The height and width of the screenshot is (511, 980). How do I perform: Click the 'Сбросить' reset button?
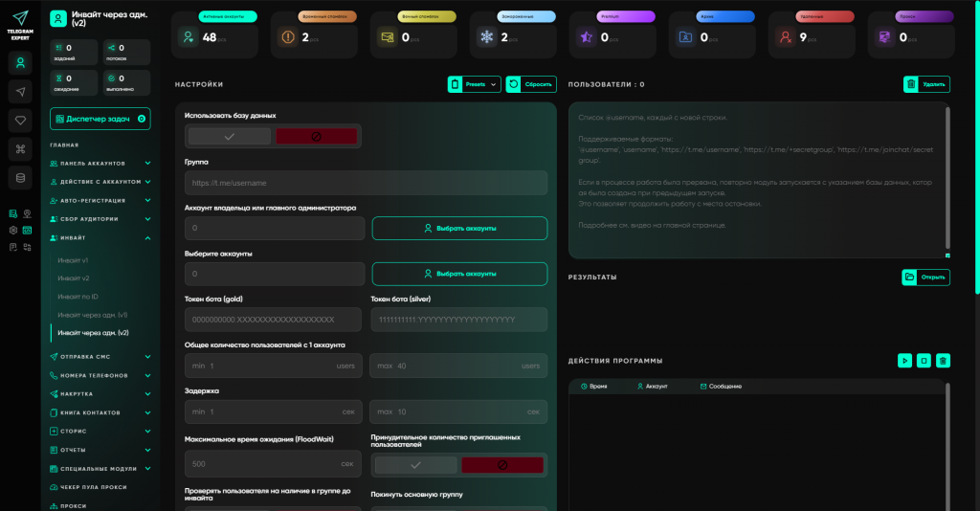click(x=531, y=84)
